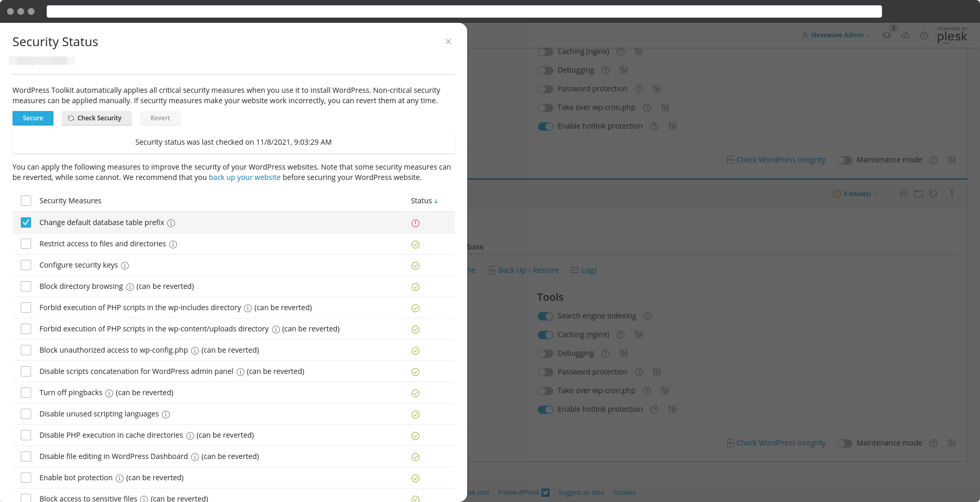Open the Logs tab

[584, 270]
